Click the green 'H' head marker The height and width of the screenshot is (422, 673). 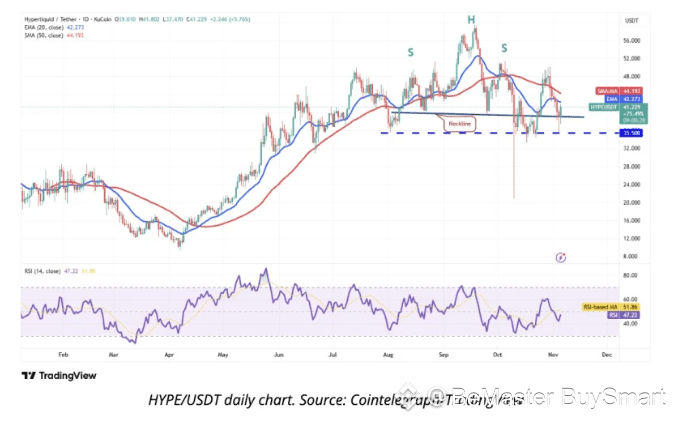(471, 20)
